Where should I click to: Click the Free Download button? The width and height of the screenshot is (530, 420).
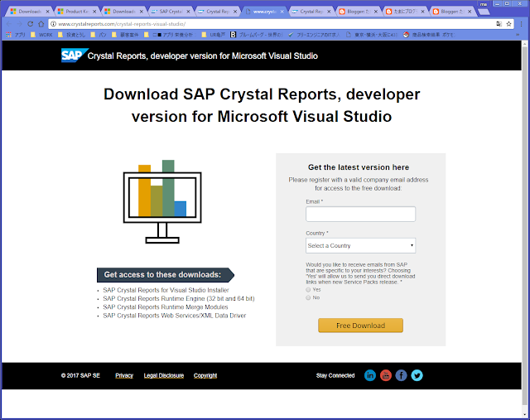(x=360, y=326)
